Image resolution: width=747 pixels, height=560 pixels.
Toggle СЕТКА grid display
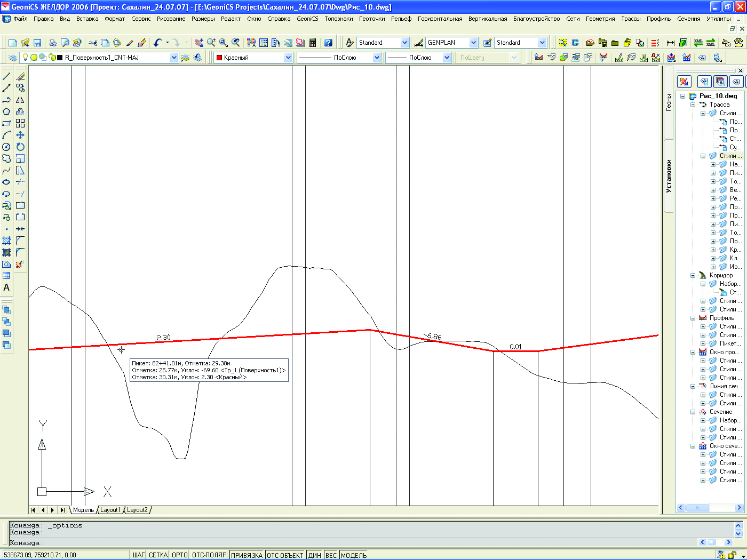point(158,555)
